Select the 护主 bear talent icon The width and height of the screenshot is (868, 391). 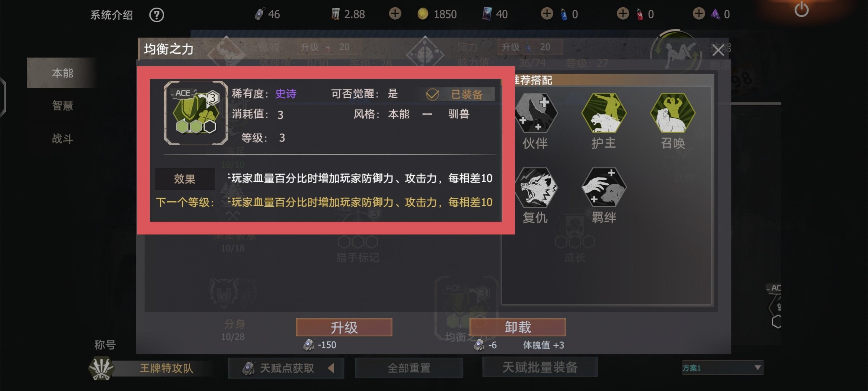[x=604, y=113]
